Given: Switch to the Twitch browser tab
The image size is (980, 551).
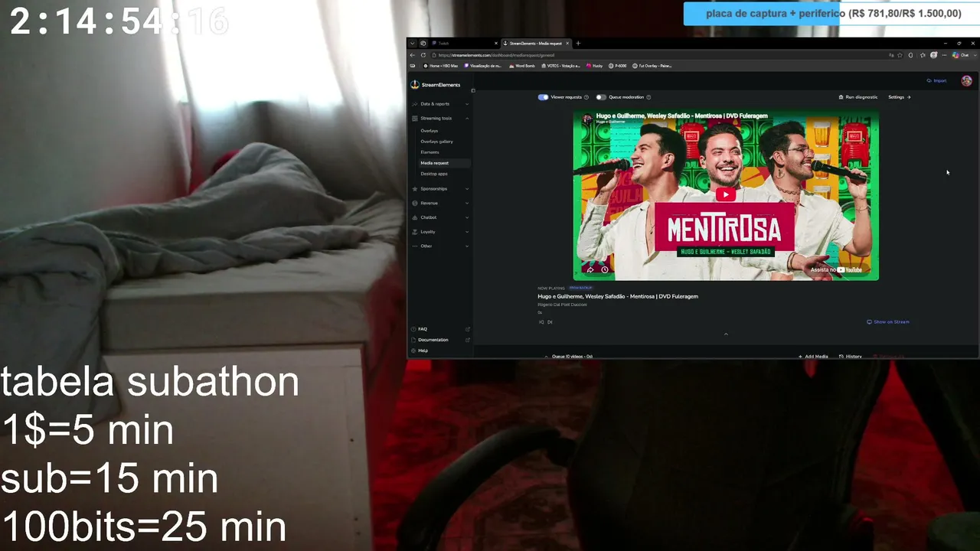Looking at the screenshot, I should point(463,44).
